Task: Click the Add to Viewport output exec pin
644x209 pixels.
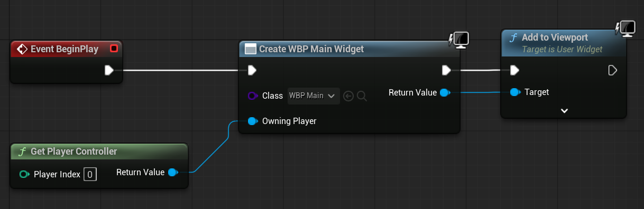Action: (x=613, y=70)
